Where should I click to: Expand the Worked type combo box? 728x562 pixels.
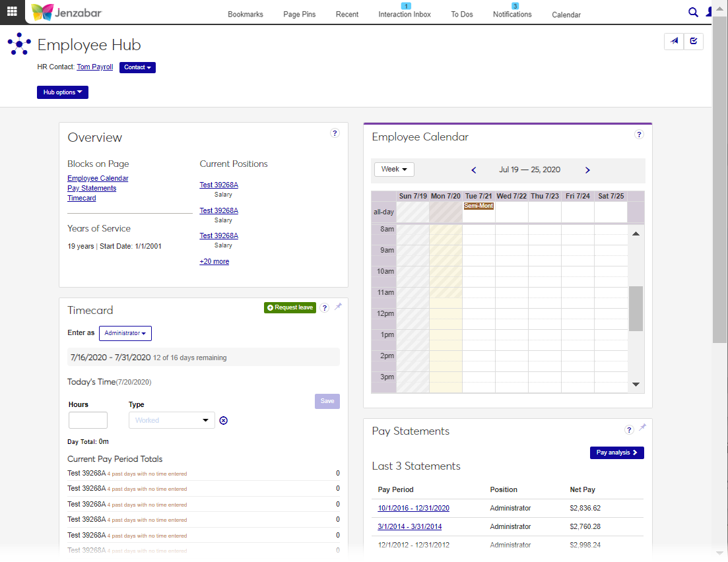[172, 420]
